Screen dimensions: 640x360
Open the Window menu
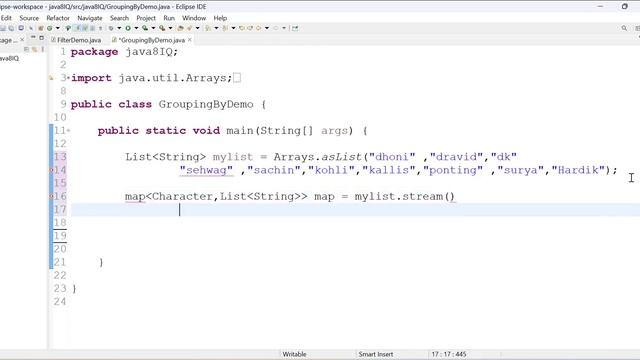pyautogui.click(x=194, y=18)
